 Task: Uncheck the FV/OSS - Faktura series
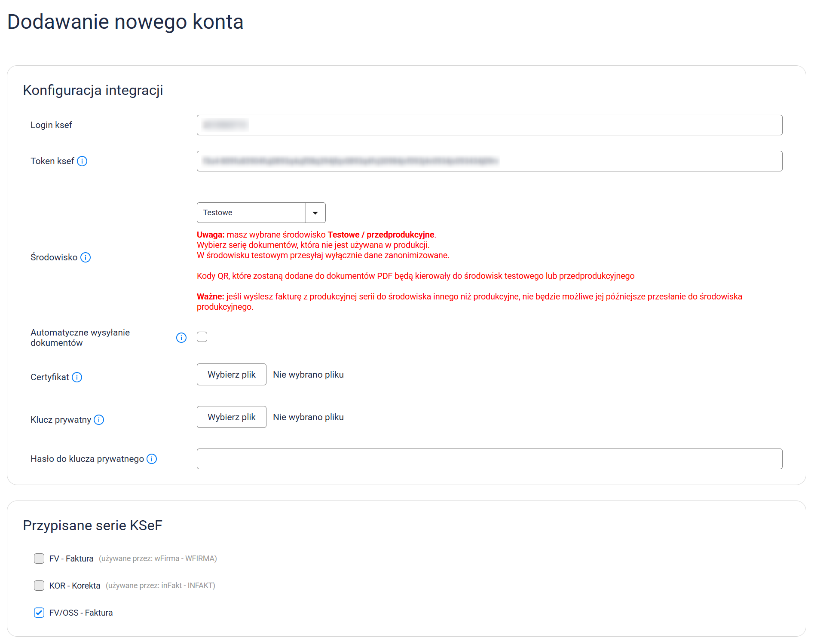click(x=39, y=613)
